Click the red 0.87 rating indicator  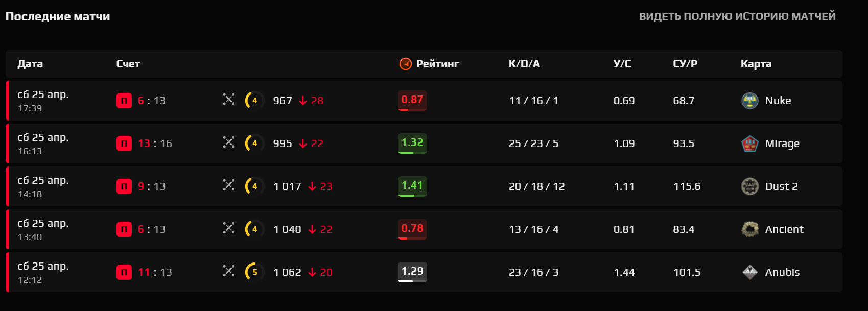412,101
